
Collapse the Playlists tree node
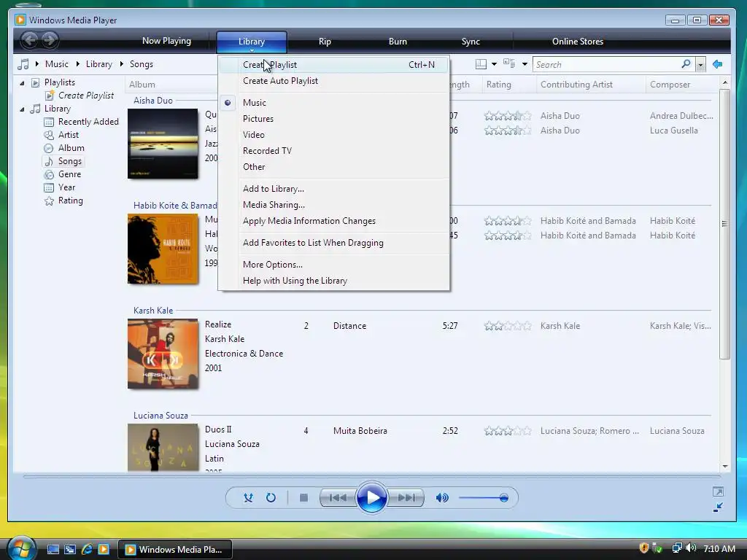pyautogui.click(x=22, y=83)
